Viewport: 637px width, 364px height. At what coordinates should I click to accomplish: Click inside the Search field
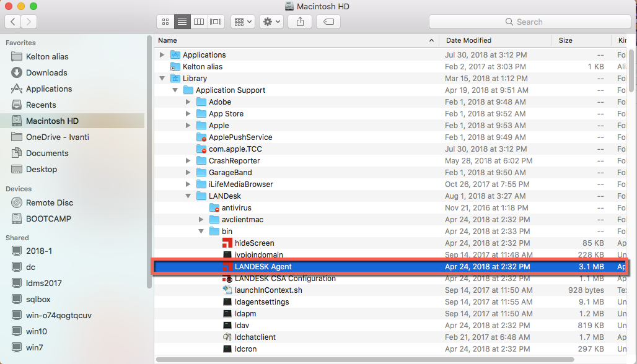[x=530, y=21]
